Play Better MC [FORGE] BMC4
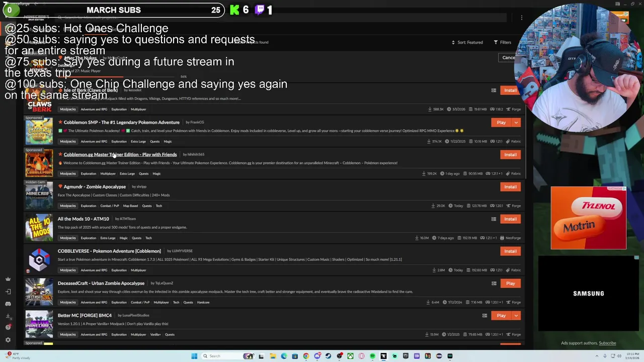Screen dimensions: 644x362 click(x=501, y=316)
